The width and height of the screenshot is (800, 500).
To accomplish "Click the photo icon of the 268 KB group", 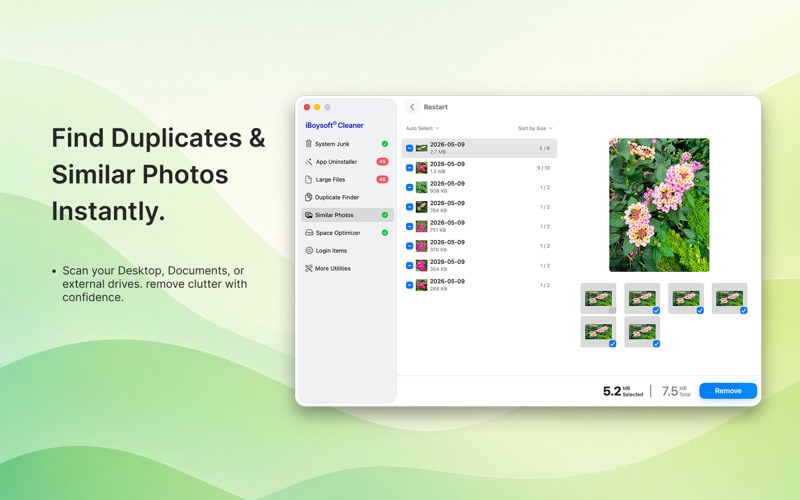I will tap(421, 285).
